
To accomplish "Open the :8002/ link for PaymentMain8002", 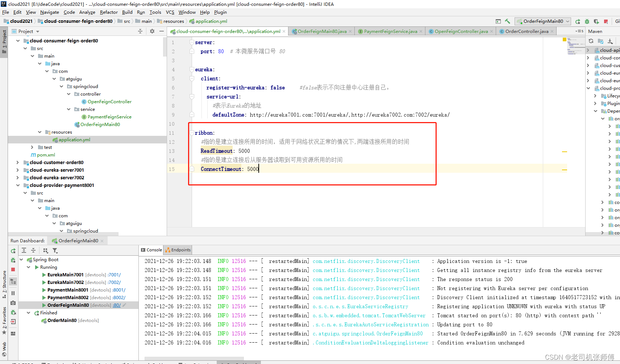I will click(119, 298).
